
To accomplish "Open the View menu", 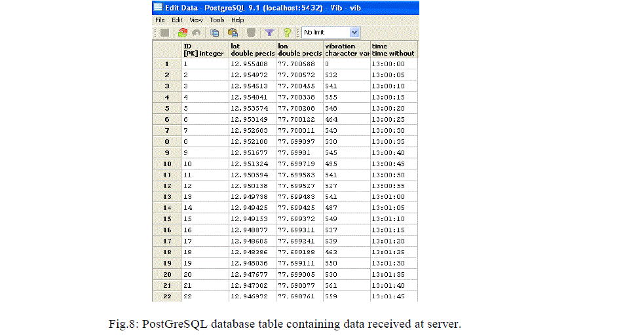I will (196, 20).
